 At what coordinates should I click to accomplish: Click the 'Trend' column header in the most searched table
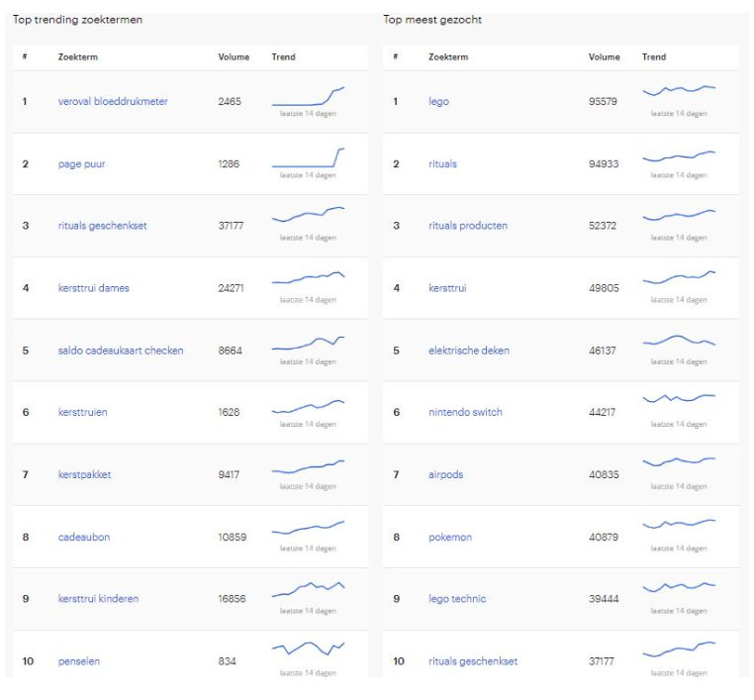coord(654,57)
